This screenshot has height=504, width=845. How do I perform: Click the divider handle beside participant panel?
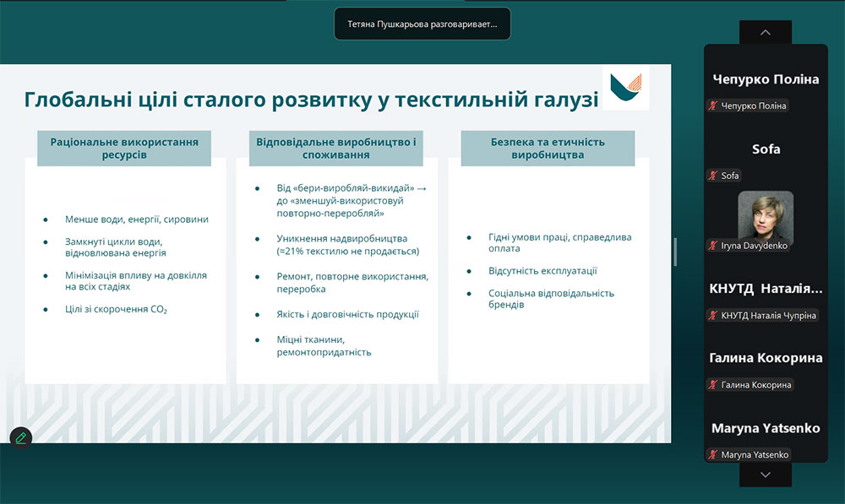coord(674,252)
